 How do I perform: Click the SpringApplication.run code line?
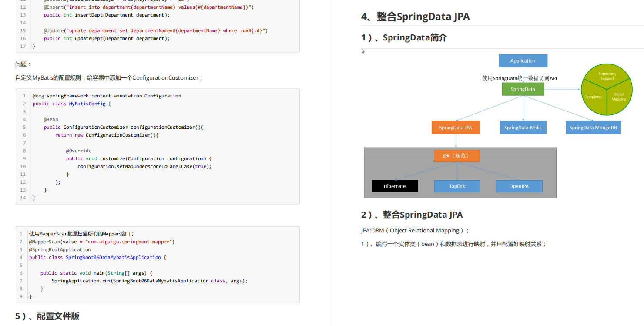(x=150, y=281)
